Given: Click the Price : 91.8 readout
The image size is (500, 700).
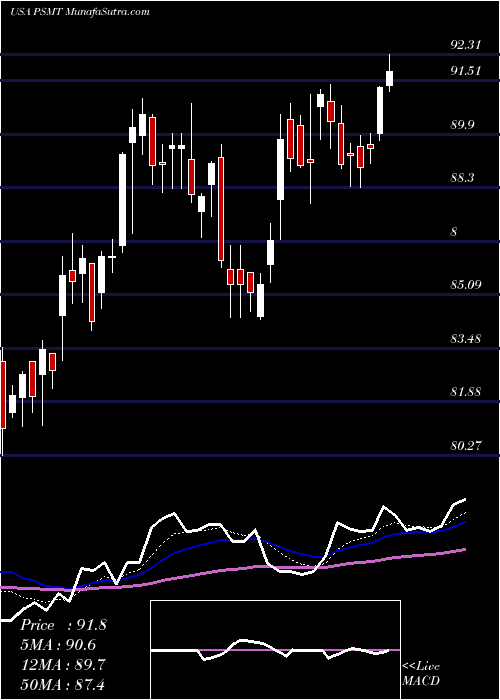Looking at the screenshot, I should point(63,625).
